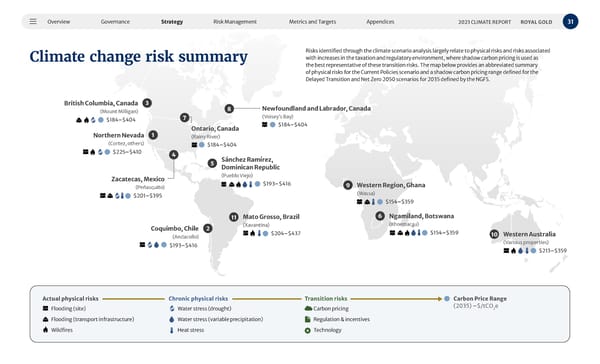Image resolution: width=600 pixels, height=364 pixels.
Task: Click map marker 9 for Western Region, Ghana
Action: point(347,185)
